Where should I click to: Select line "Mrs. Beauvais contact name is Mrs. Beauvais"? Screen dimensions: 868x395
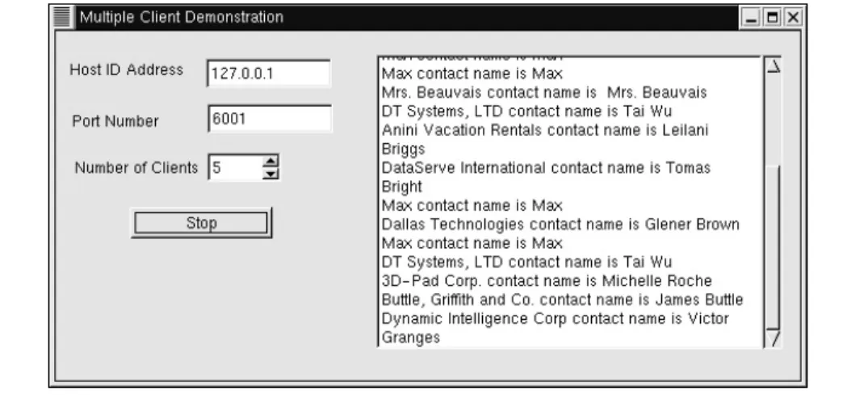544,92
